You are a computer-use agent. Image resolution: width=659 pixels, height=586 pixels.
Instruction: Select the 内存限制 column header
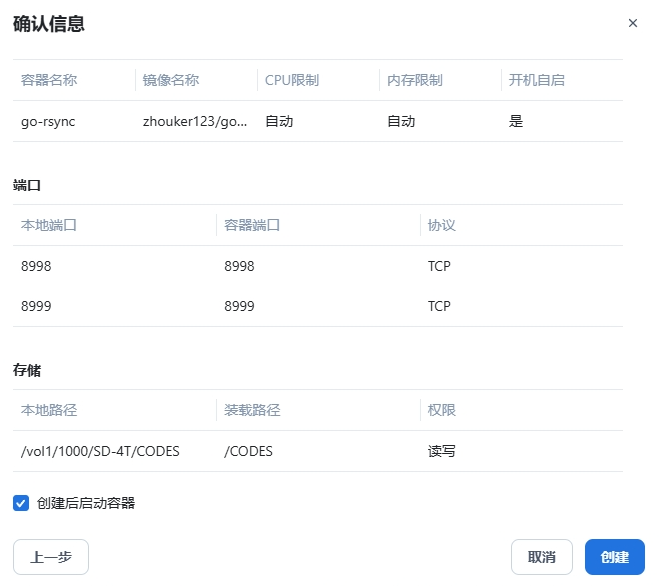coord(415,80)
